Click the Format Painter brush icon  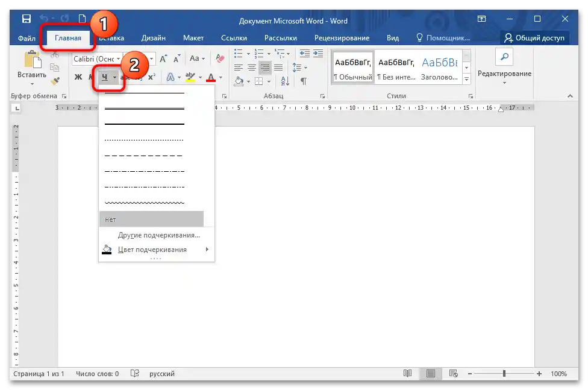point(55,81)
